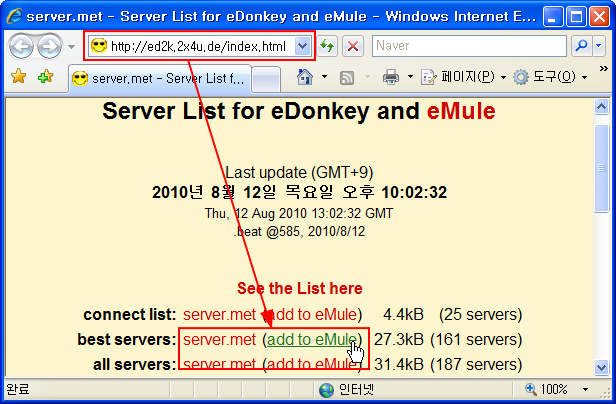616x404 pixels.
Task: Open all servers server.met link
Action: [219, 365]
